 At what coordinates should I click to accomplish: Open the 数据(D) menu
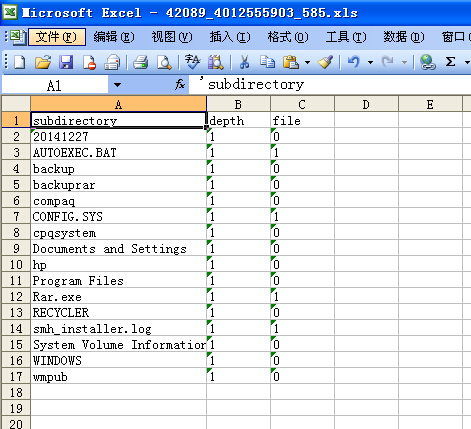[404, 37]
